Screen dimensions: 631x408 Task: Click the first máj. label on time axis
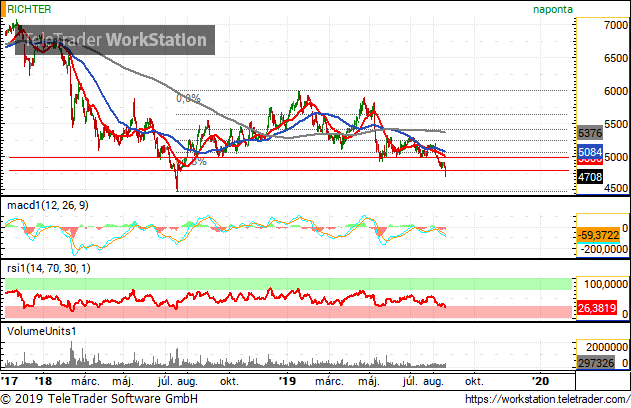pos(123,381)
